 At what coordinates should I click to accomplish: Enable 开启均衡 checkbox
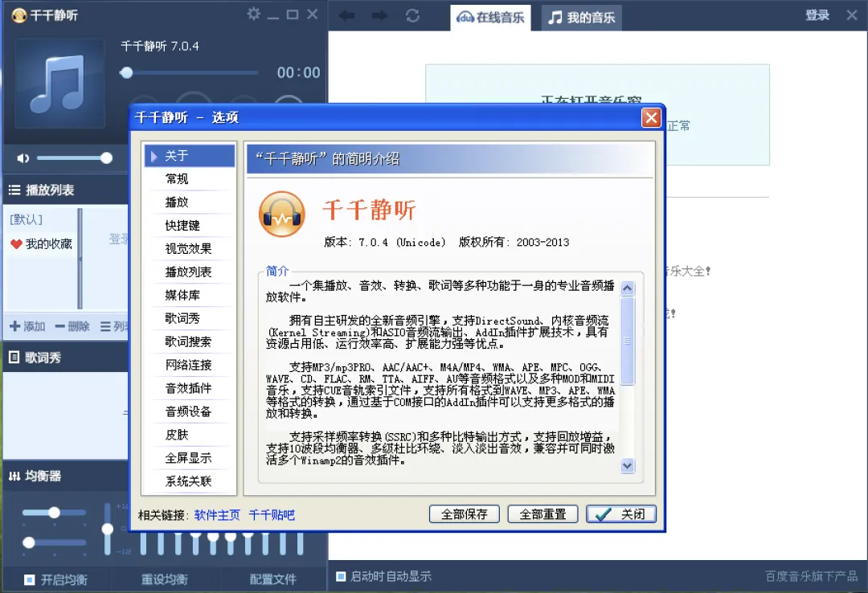[x=30, y=579]
